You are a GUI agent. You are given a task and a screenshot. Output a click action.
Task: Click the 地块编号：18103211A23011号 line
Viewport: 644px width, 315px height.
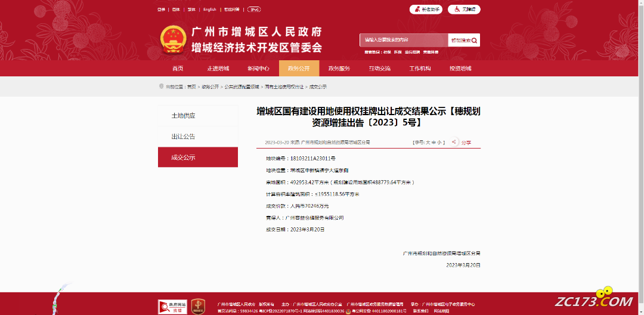(x=301, y=158)
